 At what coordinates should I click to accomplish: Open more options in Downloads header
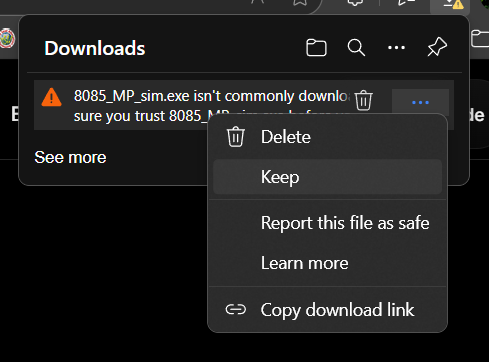pyautogui.click(x=396, y=48)
